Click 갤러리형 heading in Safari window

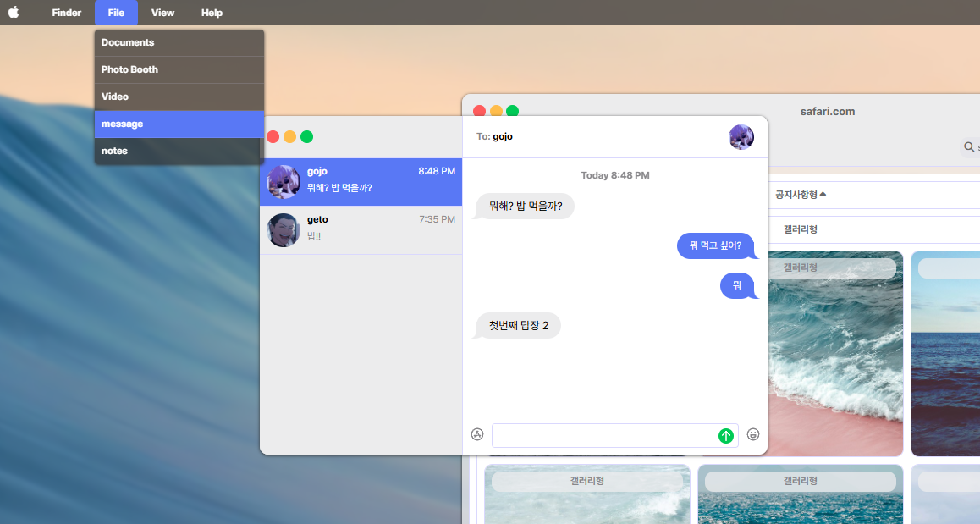(801, 229)
